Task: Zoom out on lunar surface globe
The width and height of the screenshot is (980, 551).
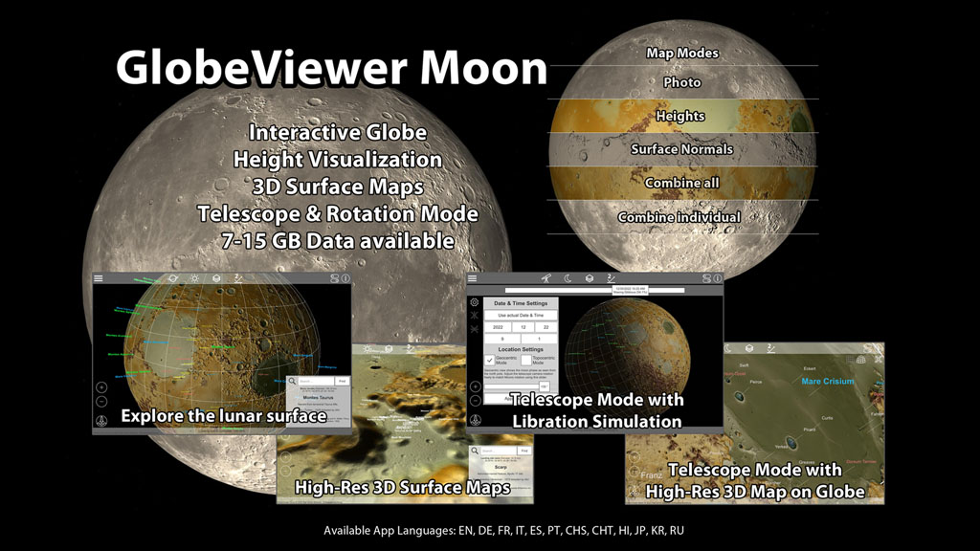Action: 101,401
